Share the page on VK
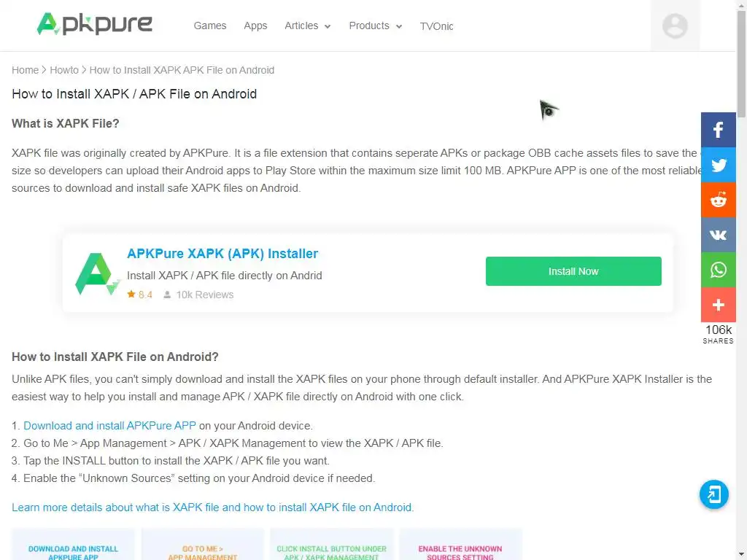This screenshot has width=747, height=560. click(718, 235)
